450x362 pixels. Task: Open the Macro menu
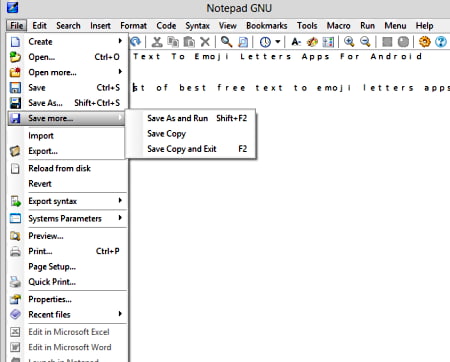click(x=338, y=25)
